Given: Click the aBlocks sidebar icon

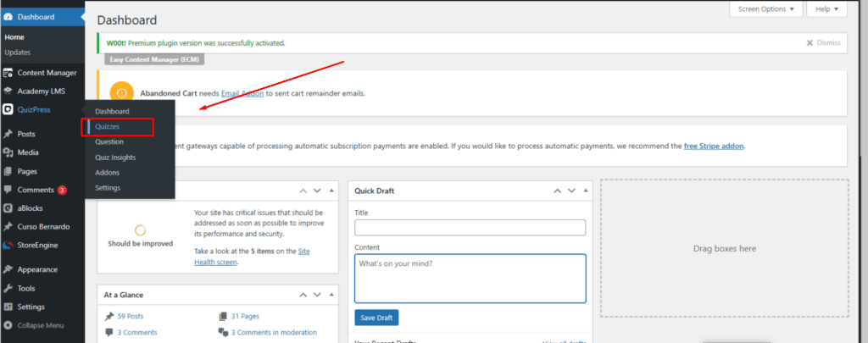Looking at the screenshot, I should coord(8,208).
